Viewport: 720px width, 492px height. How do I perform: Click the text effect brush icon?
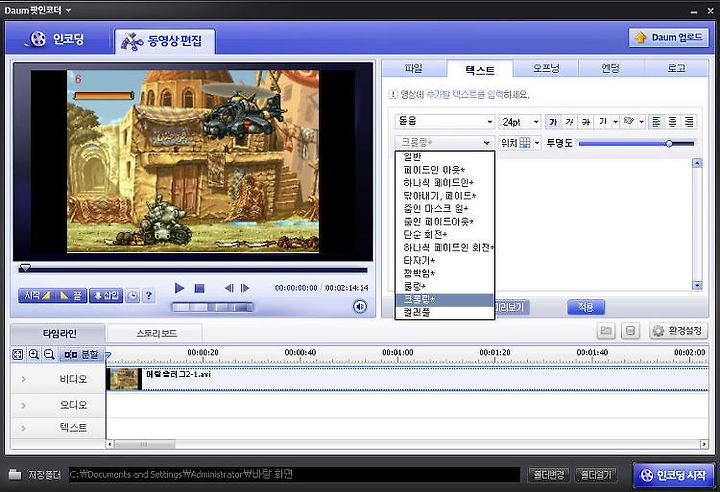(x=629, y=121)
